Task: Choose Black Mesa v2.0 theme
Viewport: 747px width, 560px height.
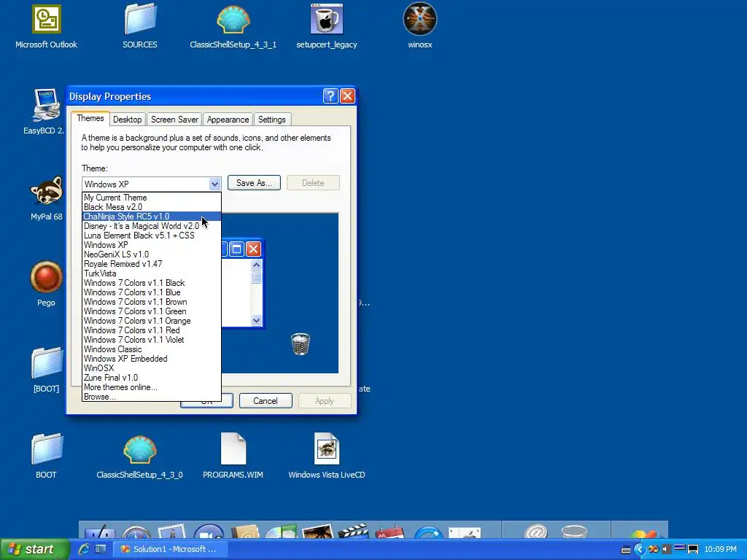Action: [x=152, y=206]
